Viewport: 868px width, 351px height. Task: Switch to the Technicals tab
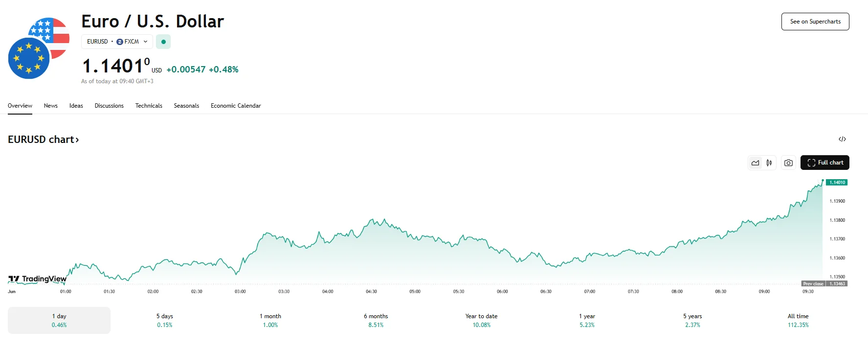click(x=149, y=106)
